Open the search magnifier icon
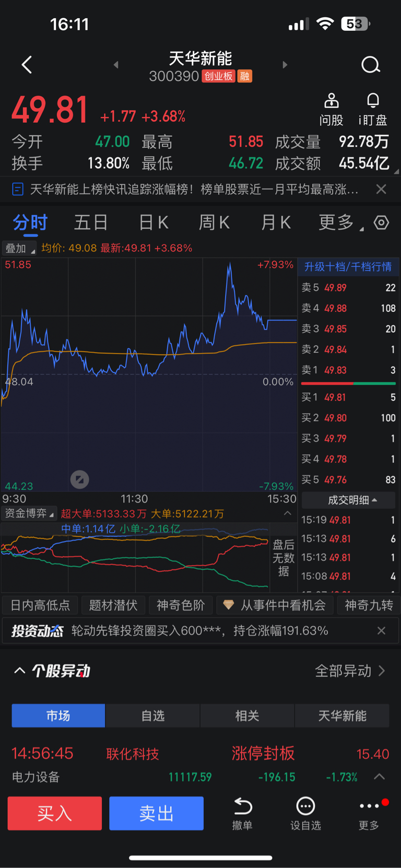This screenshot has height=868, width=401. [x=371, y=65]
